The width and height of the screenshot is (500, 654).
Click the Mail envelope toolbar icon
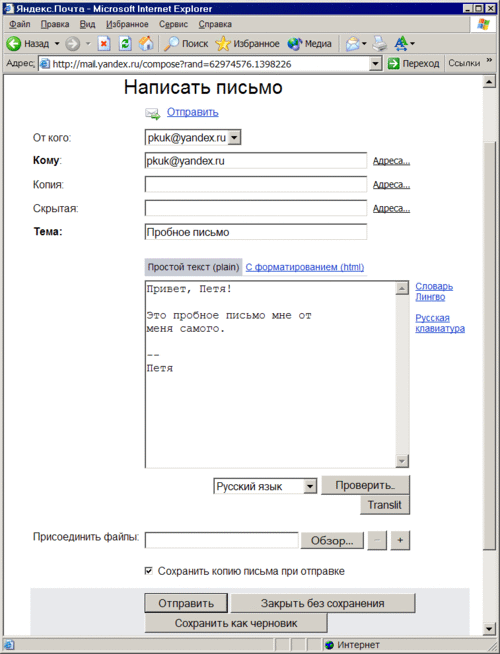coord(352,43)
